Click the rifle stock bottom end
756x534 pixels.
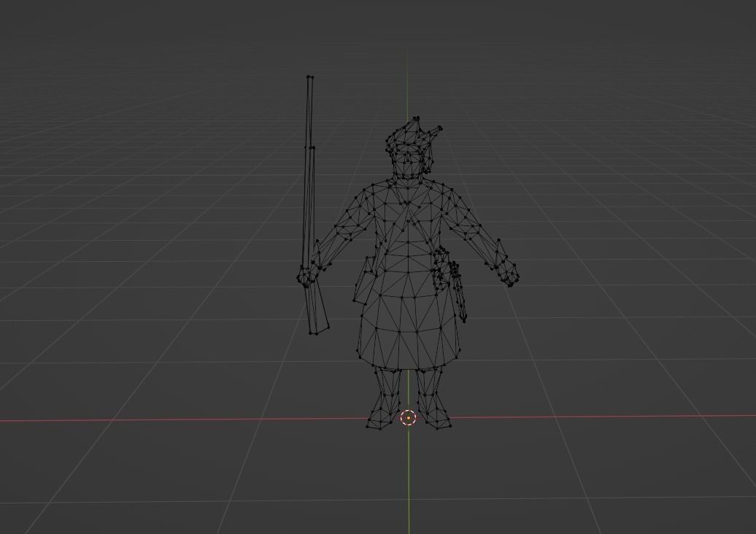click(x=319, y=330)
